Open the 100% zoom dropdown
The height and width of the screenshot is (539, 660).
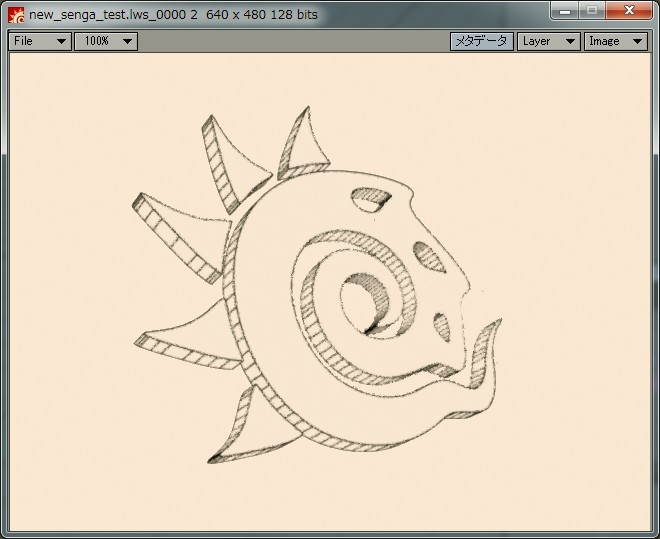(x=106, y=41)
